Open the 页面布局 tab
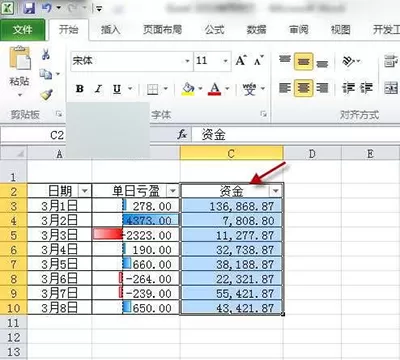The height and width of the screenshot is (360, 400). tap(162, 30)
